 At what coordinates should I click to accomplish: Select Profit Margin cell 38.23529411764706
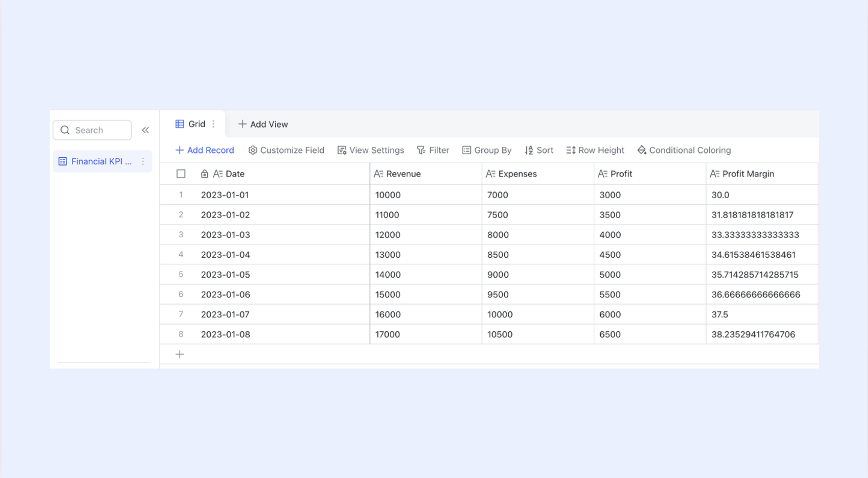click(x=762, y=334)
